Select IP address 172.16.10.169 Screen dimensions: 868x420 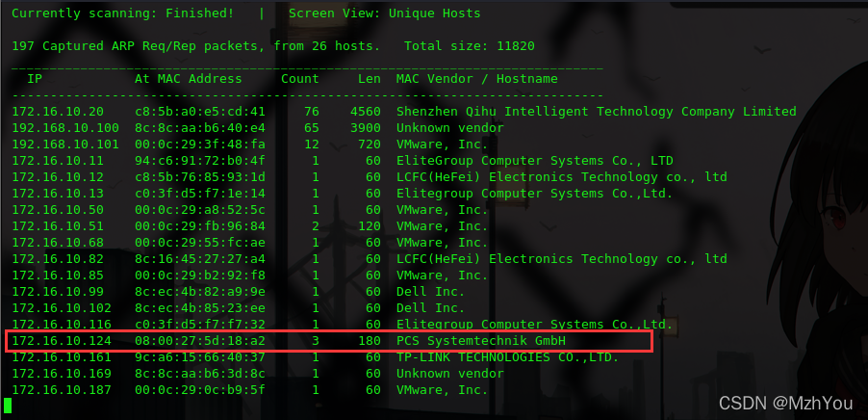pos(62,374)
